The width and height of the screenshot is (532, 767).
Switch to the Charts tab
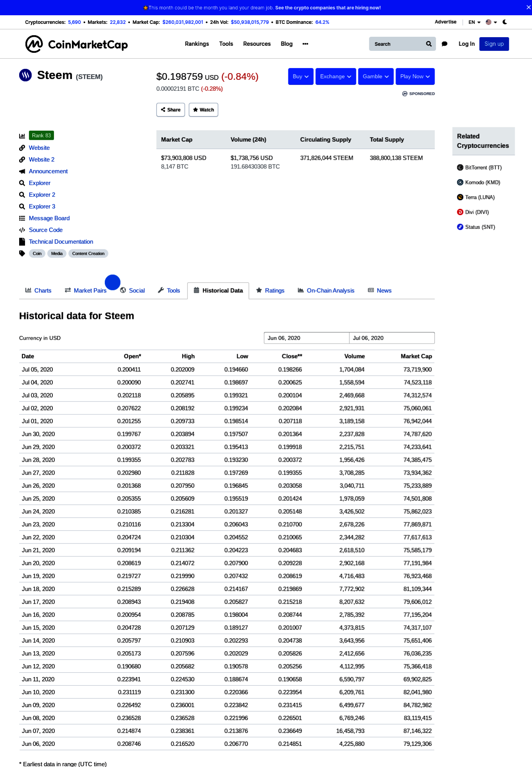[x=38, y=290]
